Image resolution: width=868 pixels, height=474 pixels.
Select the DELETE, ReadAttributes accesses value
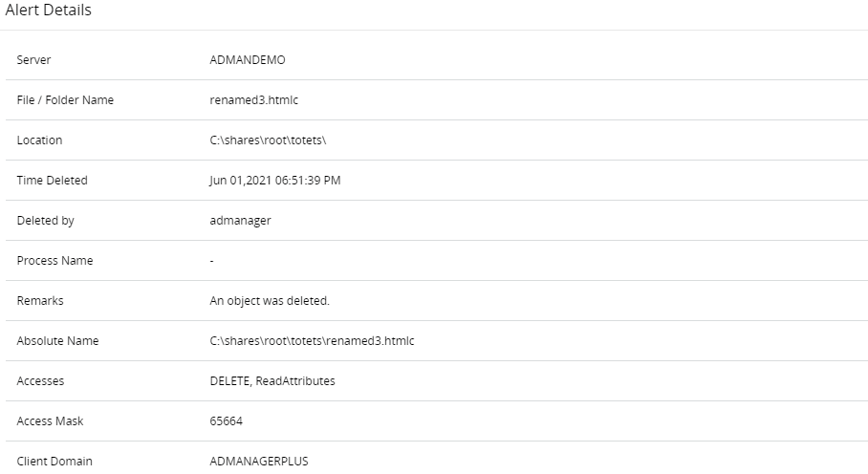pos(272,381)
